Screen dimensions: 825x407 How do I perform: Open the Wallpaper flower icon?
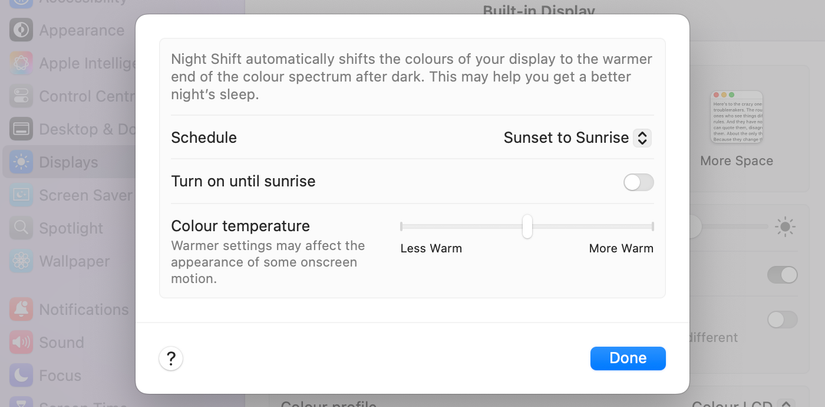point(21,261)
